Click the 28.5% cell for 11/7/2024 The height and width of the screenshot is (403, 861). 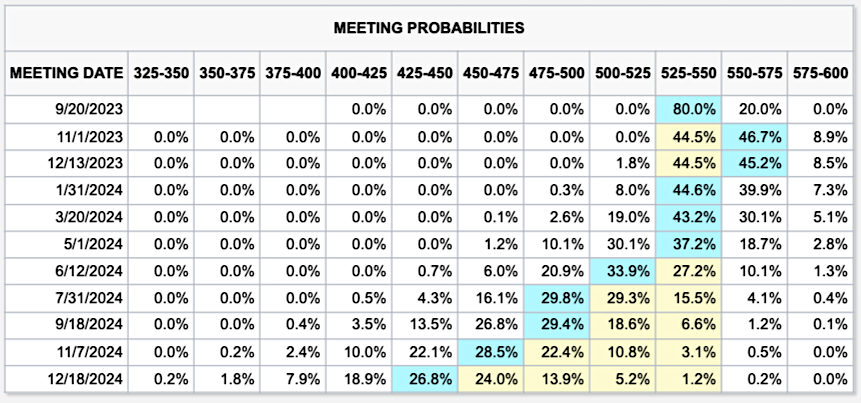point(490,351)
